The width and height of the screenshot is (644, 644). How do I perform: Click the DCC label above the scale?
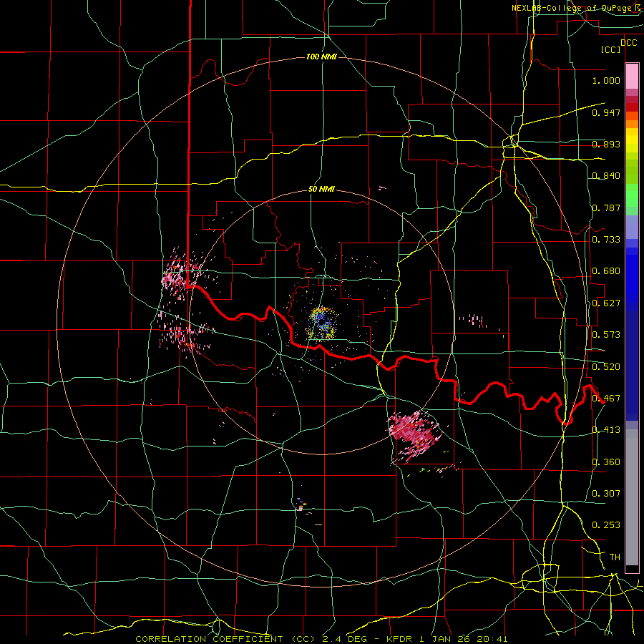pos(628,43)
